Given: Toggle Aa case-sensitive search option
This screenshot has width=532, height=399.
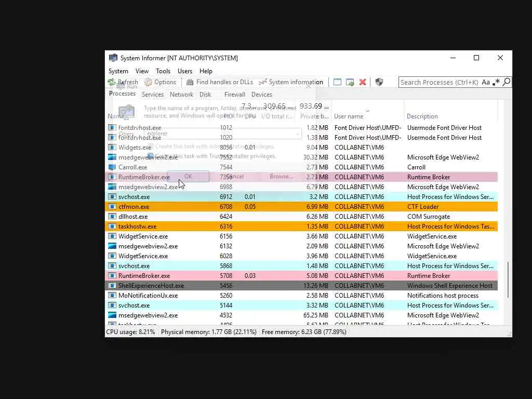Looking at the screenshot, I should (486, 82).
